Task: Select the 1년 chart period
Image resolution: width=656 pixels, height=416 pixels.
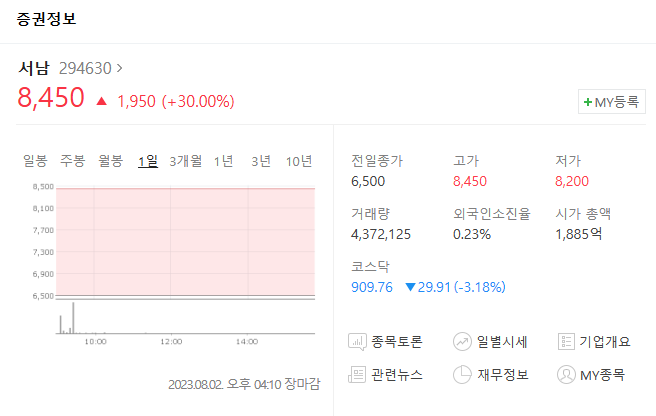Action: 223,161
